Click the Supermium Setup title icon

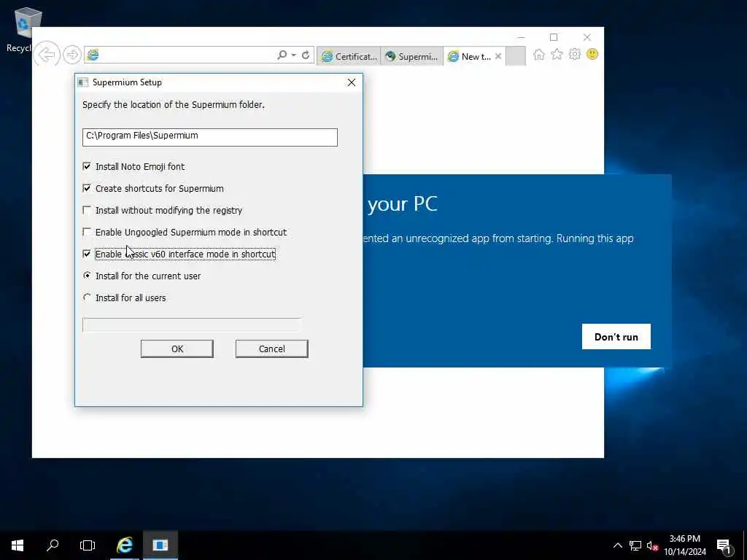click(x=83, y=82)
